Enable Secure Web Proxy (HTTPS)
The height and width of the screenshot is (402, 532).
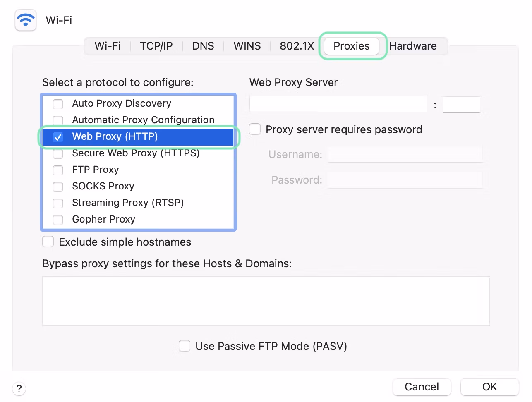point(58,153)
